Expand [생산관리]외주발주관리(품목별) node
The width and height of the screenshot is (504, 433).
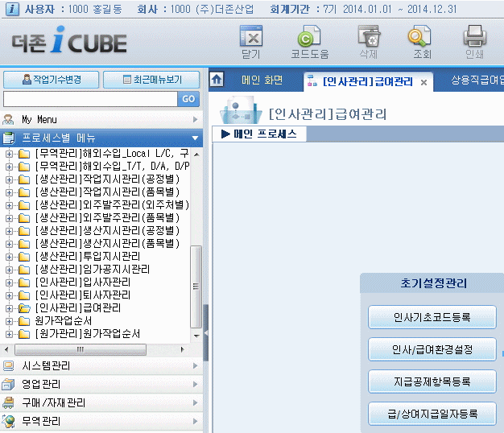pyautogui.click(x=9, y=218)
